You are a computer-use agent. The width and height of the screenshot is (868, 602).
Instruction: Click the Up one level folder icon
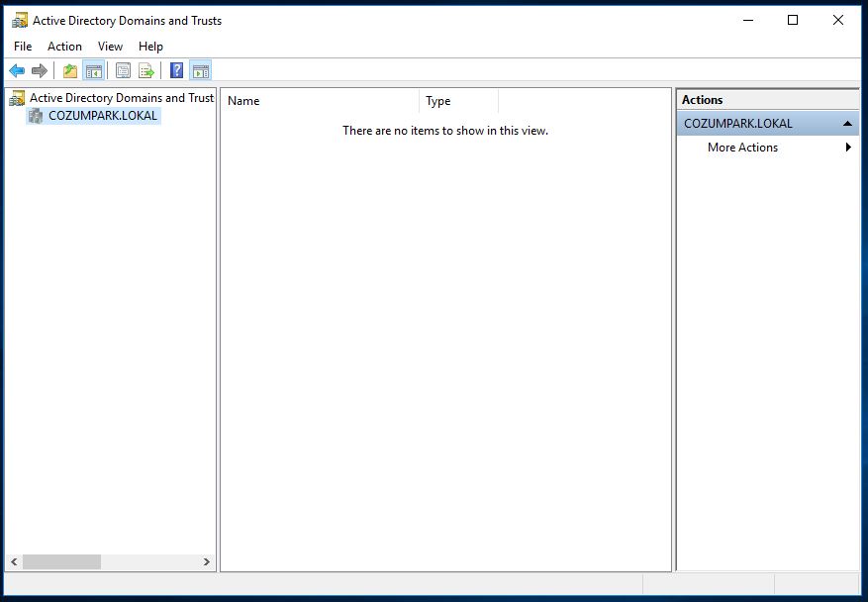[x=70, y=70]
